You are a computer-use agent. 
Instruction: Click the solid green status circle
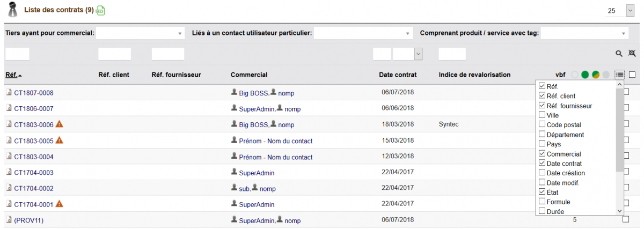(585, 75)
